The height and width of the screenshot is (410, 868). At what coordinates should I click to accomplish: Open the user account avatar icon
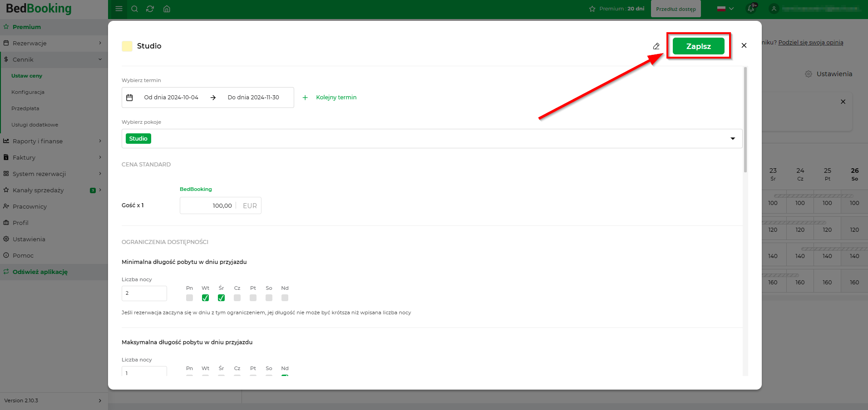pos(774,9)
